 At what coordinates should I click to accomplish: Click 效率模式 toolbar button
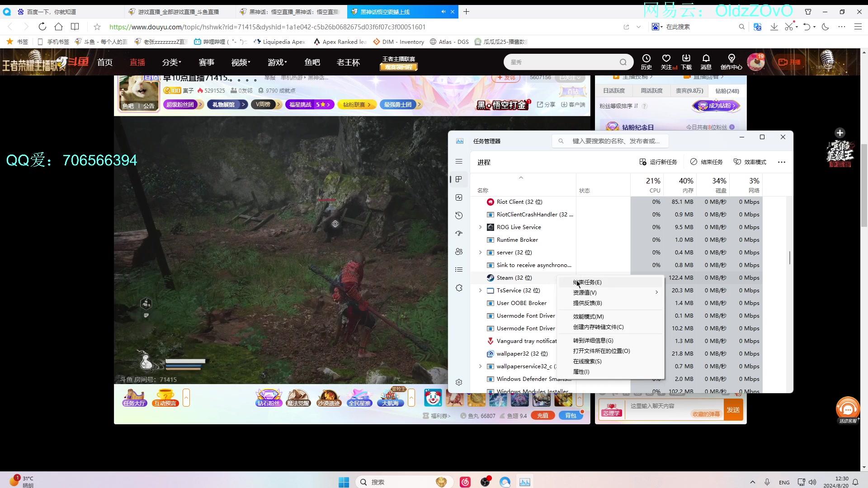tap(750, 162)
